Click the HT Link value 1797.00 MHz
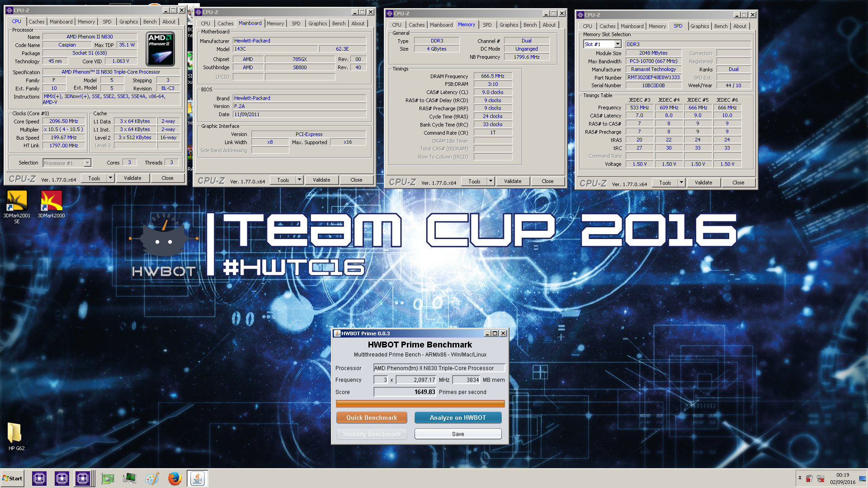The height and width of the screenshot is (488, 868). [64, 145]
